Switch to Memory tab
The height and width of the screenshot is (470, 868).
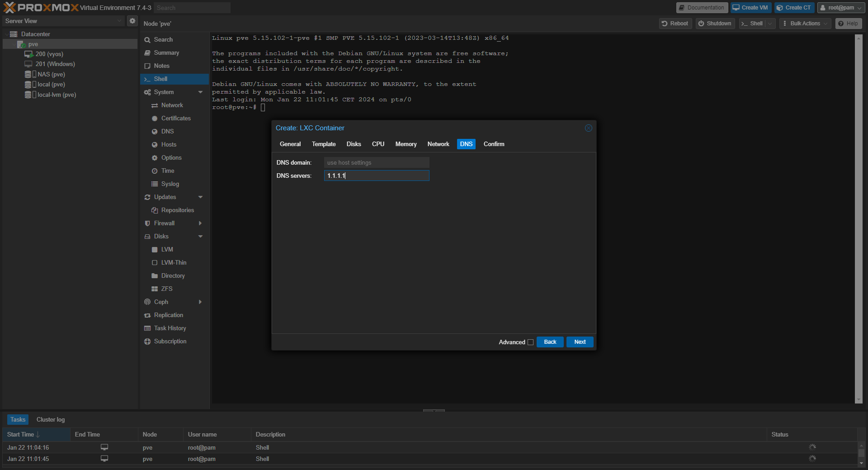[x=406, y=144]
